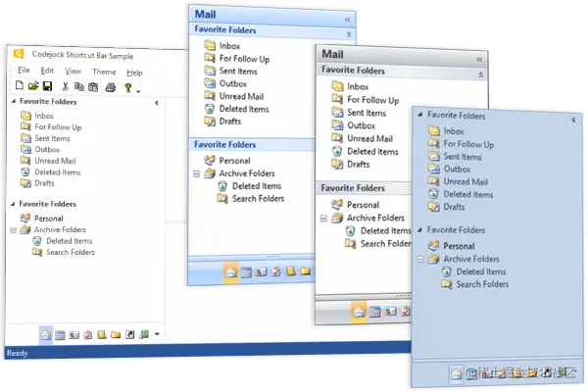Select Tasks icon in blue pane bottom bar

pyautogui.click(x=276, y=271)
